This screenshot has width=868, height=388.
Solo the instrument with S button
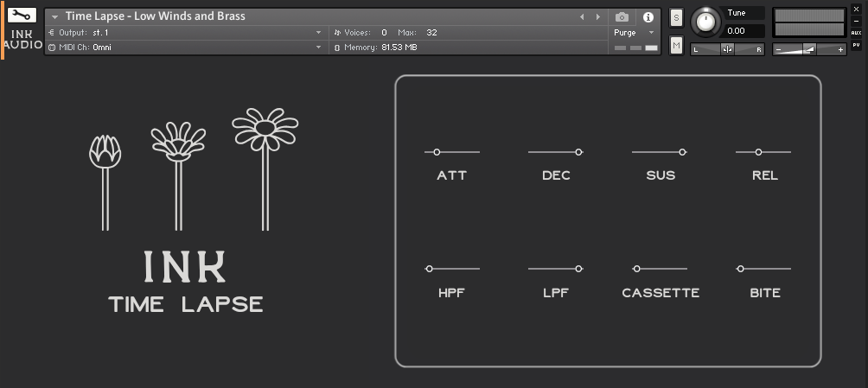[x=676, y=17]
